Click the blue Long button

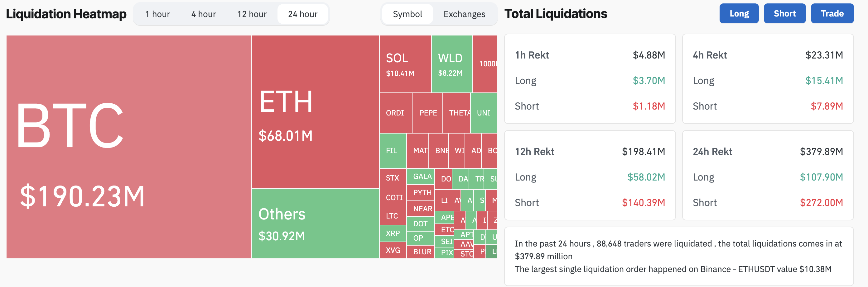(739, 13)
